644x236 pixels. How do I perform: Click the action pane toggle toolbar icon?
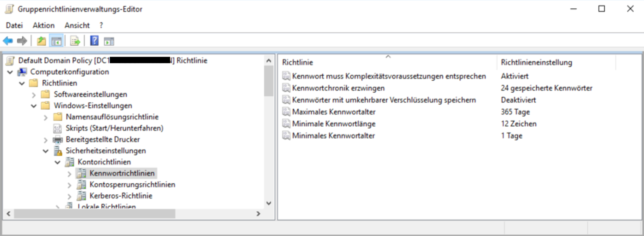coord(109,41)
